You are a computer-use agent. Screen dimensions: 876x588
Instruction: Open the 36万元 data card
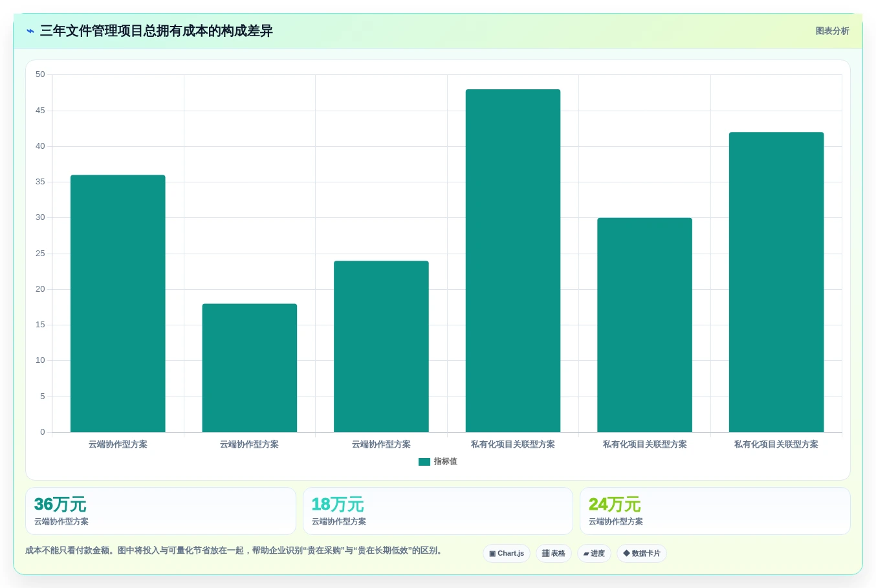[x=160, y=511]
